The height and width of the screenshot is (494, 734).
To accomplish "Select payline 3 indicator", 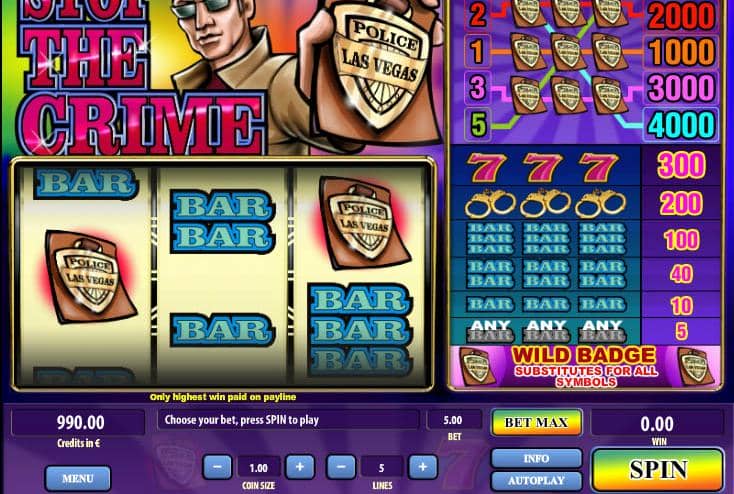I will [x=477, y=87].
